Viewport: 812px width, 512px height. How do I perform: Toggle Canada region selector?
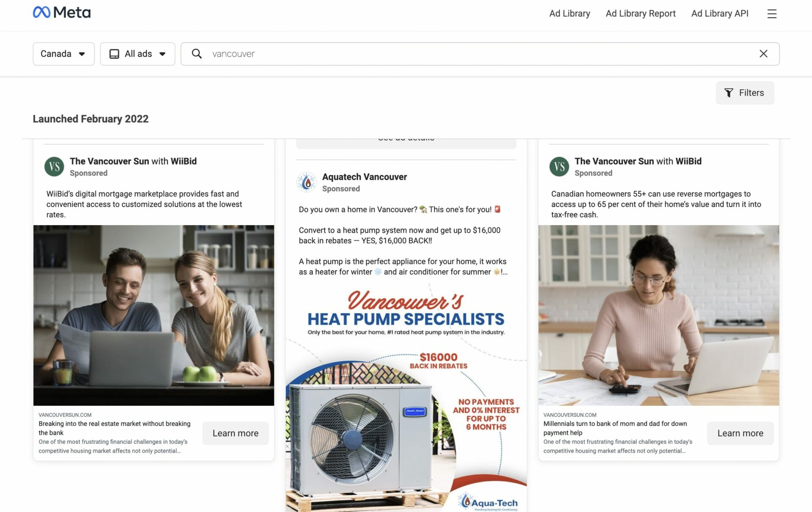pyautogui.click(x=63, y=54)
